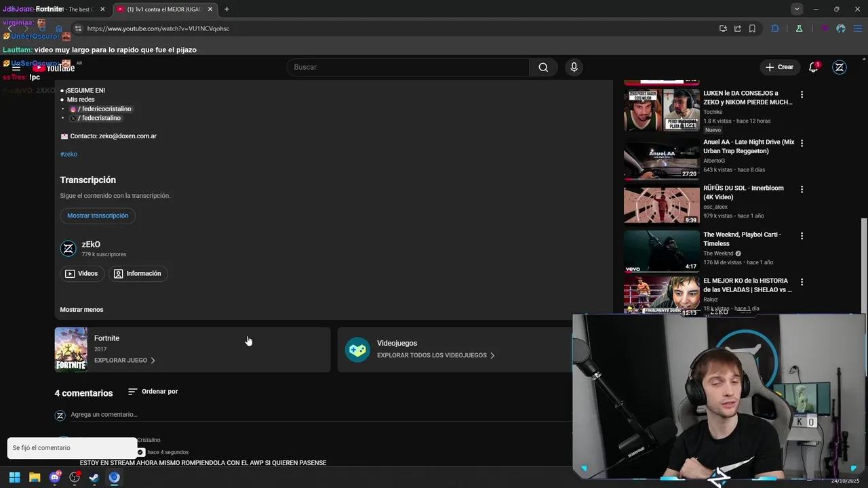868x488 pixels.
Task: Open The Weeknd channel name
Action: point(718,253)
